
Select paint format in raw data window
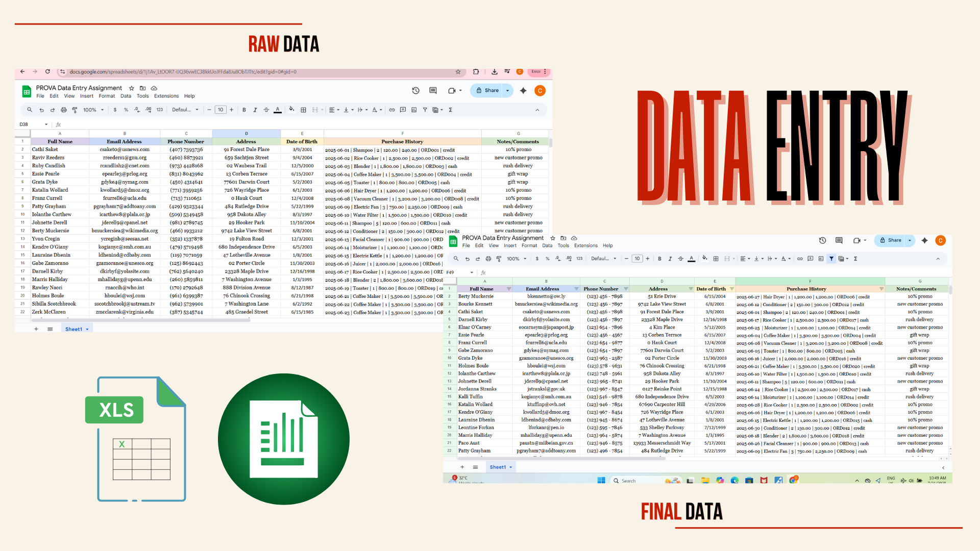tap(75, 110)
